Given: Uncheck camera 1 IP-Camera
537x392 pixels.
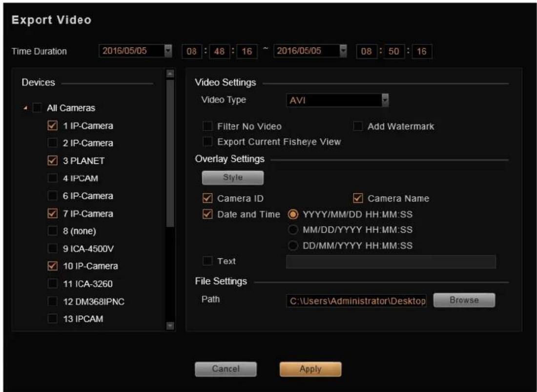Looking at the screenshot, I should (x=52, y=125).
